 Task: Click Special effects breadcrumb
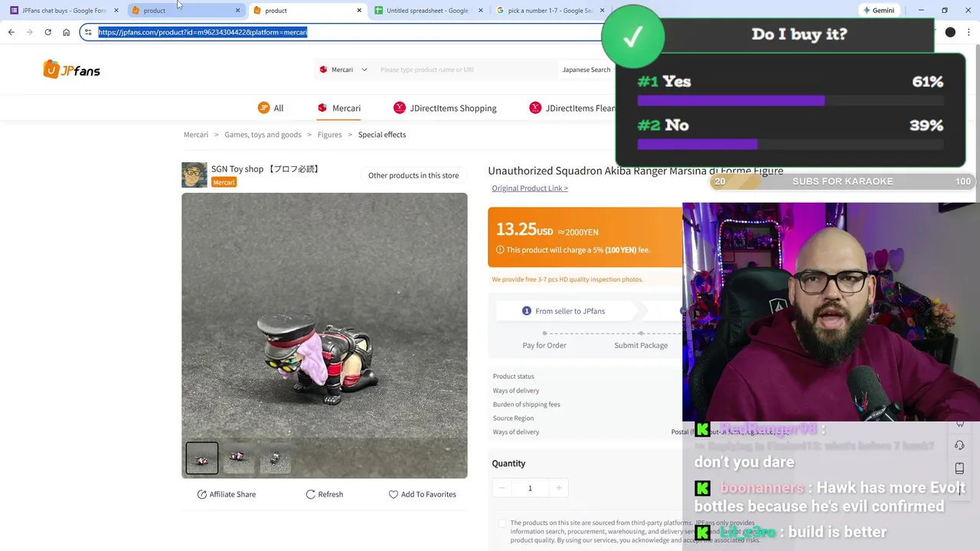click(382, 135)
